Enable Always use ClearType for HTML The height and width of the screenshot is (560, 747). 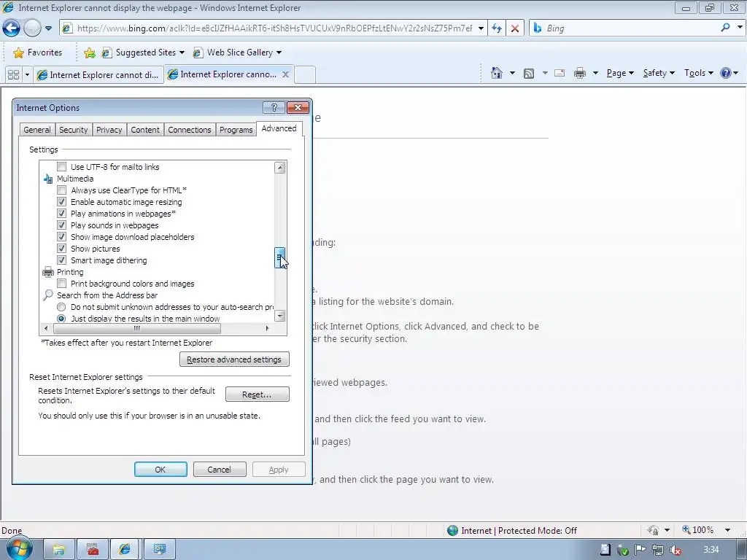[61, 190]
